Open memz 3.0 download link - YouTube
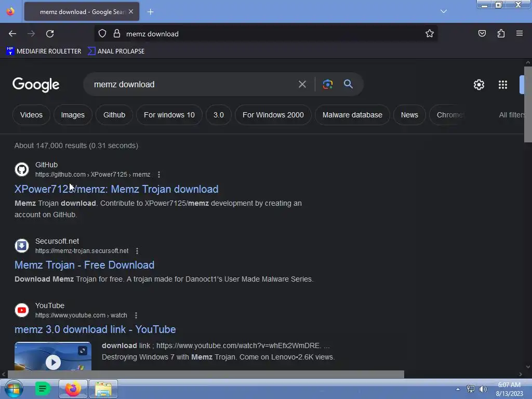This screenshot has height=399, width=532. click(x=95, y=329)
